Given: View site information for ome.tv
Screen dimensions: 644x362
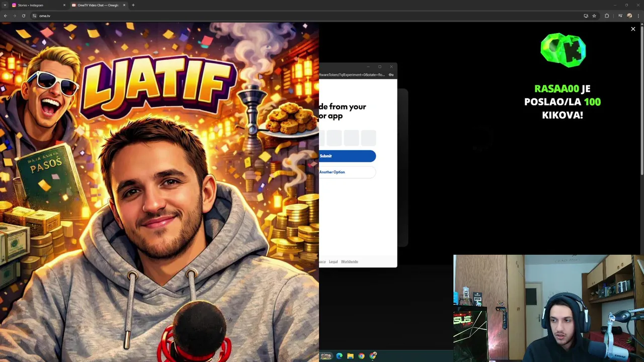Looking at the screenshot, I should tap(34, 16).
